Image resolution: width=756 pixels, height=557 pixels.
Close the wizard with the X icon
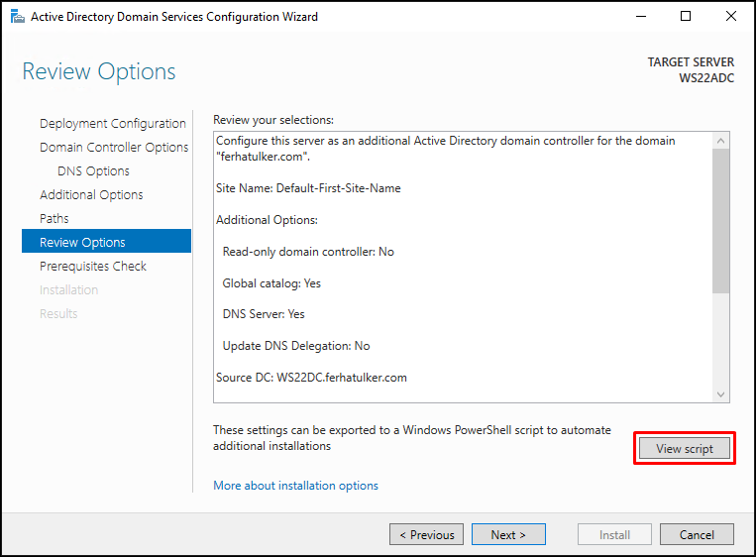click(x=731, y=17)
